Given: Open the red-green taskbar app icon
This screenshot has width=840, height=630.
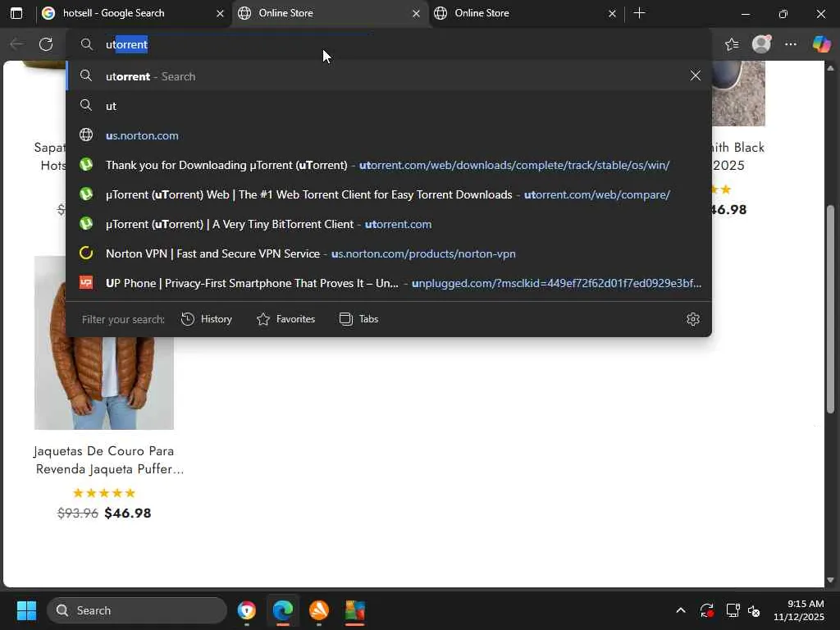Looking at the screenshot, I should (x=354, y=610).
